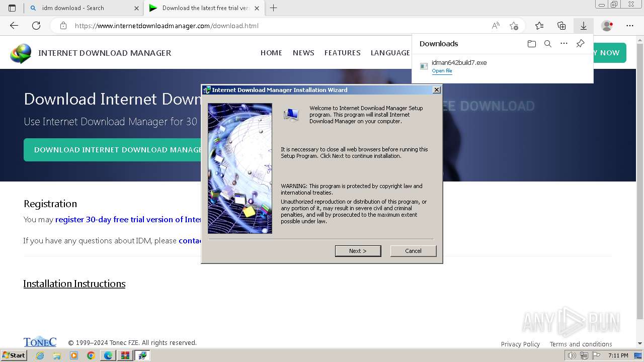The width and height of the screenshot is (644, 362).
Task: Open the Windows Start button
Action: pyautogui.click(x=14, y=355)
